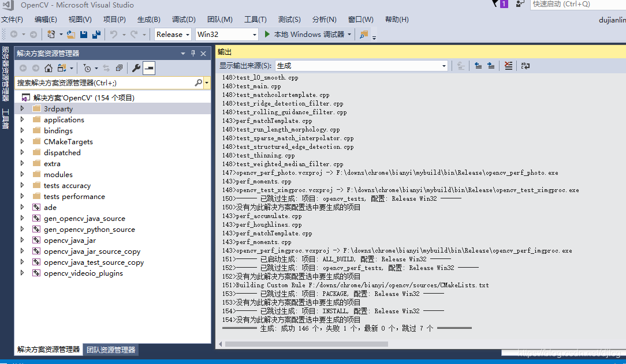Select the tests accuracy folder

(67, 185)
